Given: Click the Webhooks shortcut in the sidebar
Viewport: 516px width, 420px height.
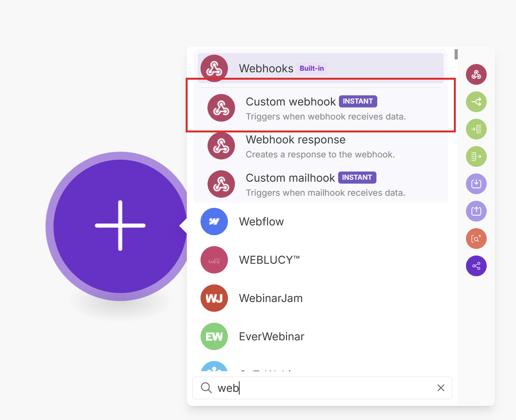Looking at the screenshot, I should pyautogui.click(x=476, y=75).
